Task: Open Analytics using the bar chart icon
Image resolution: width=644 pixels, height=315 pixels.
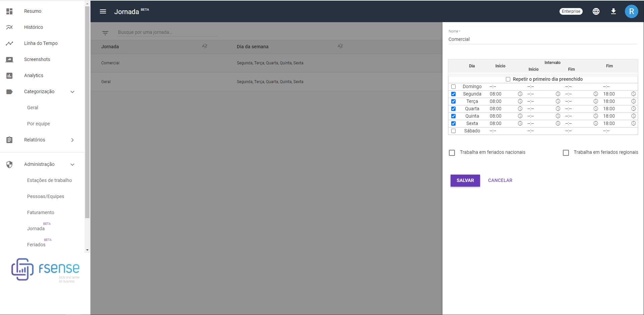Action: tap(9, 75)
